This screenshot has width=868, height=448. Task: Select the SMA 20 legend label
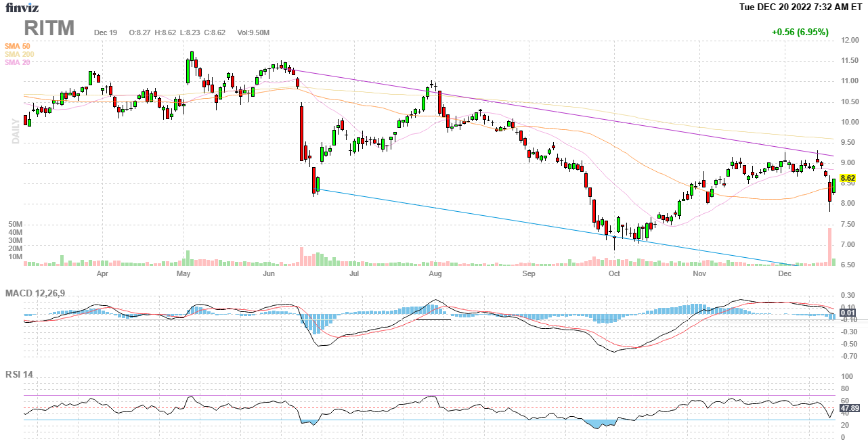pyautogui.click(x=17, y=62)
